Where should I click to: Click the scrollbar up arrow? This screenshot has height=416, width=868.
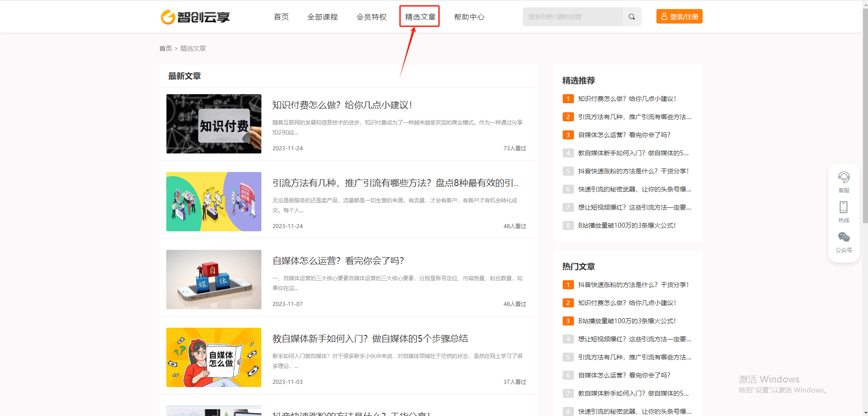click(865, 4)
